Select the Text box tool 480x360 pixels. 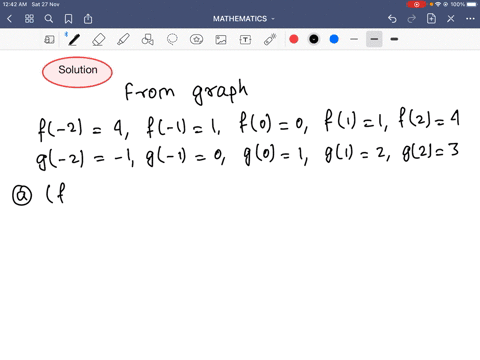(245, 40)
